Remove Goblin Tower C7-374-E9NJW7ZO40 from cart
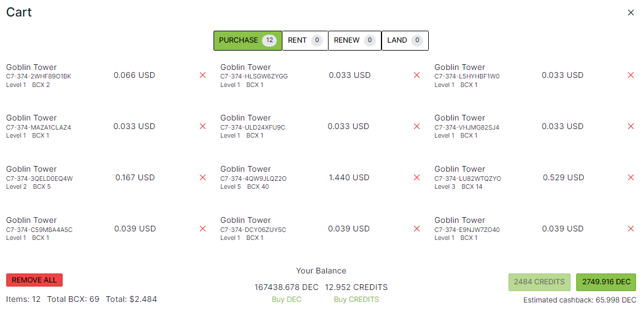644x311 pixels. 630,229
